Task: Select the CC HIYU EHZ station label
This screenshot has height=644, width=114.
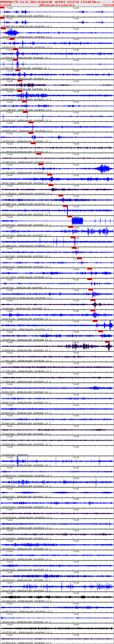Action: tap(26, 173)
